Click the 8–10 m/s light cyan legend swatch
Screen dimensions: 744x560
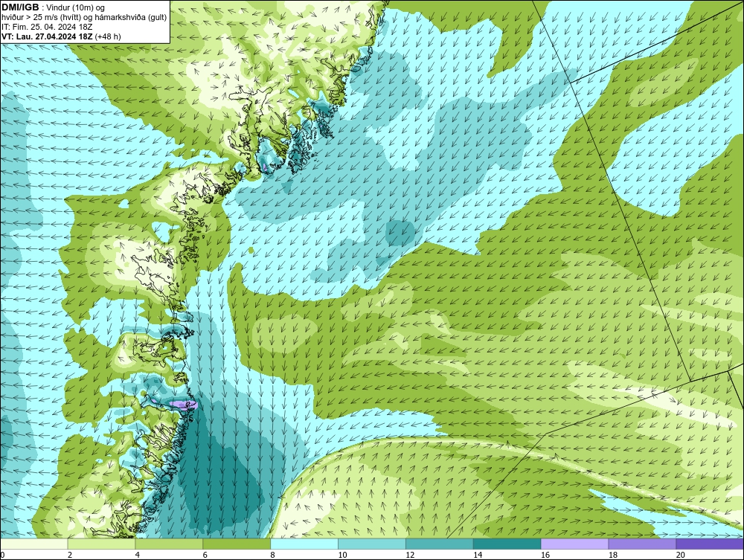[304, 544]
